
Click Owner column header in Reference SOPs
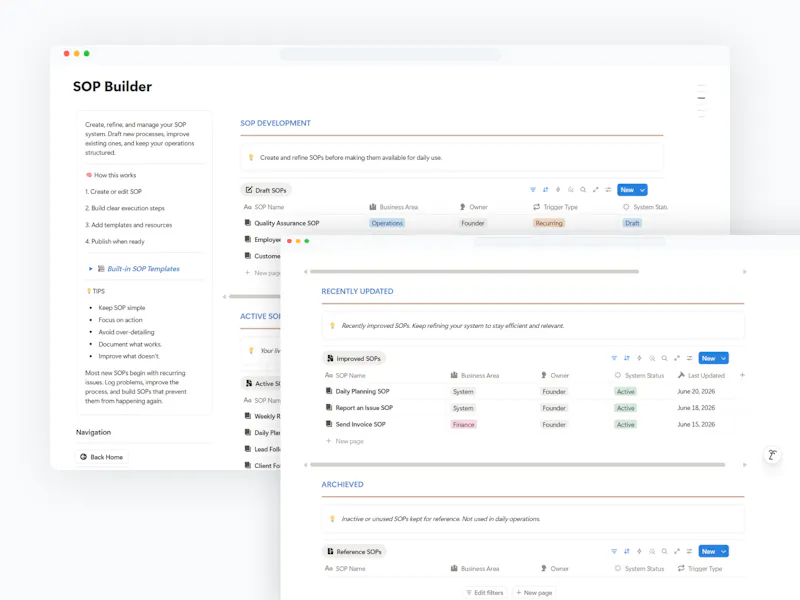555,568
